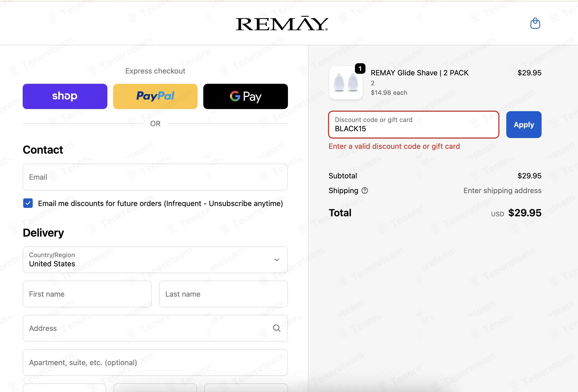This screenshot has width=578, height=392.
Task: Focus the Last name field
Action: (x=223, y=294)
